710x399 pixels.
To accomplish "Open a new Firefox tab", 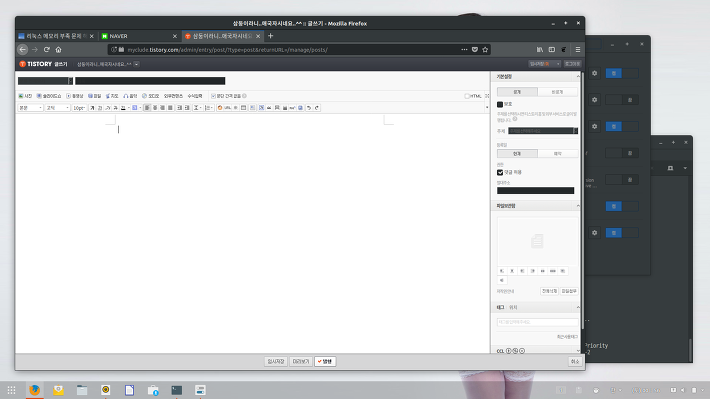I will tap(270, 36).
